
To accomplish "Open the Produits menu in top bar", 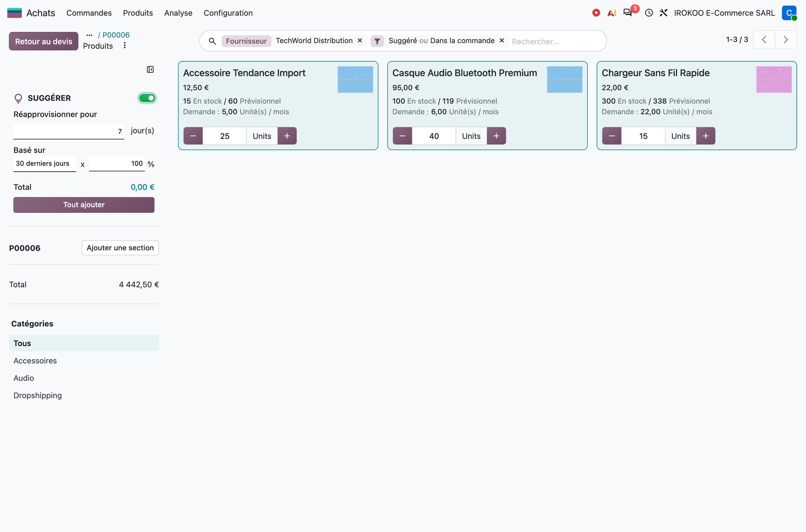I will tap(138, 13).
